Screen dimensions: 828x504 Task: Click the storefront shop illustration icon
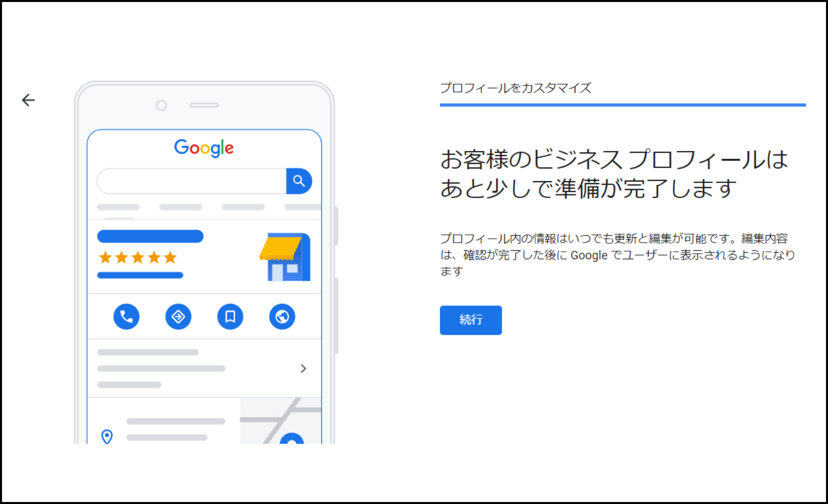tap(285, 257)
